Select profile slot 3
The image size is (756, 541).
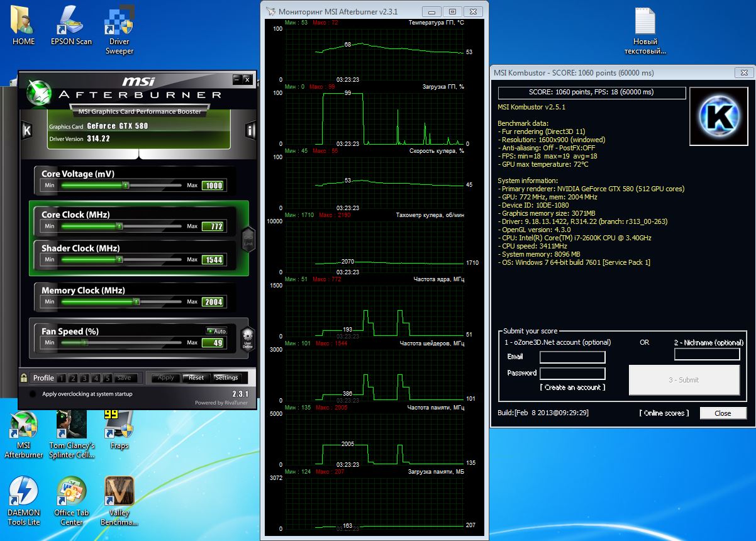click(85, 378)
